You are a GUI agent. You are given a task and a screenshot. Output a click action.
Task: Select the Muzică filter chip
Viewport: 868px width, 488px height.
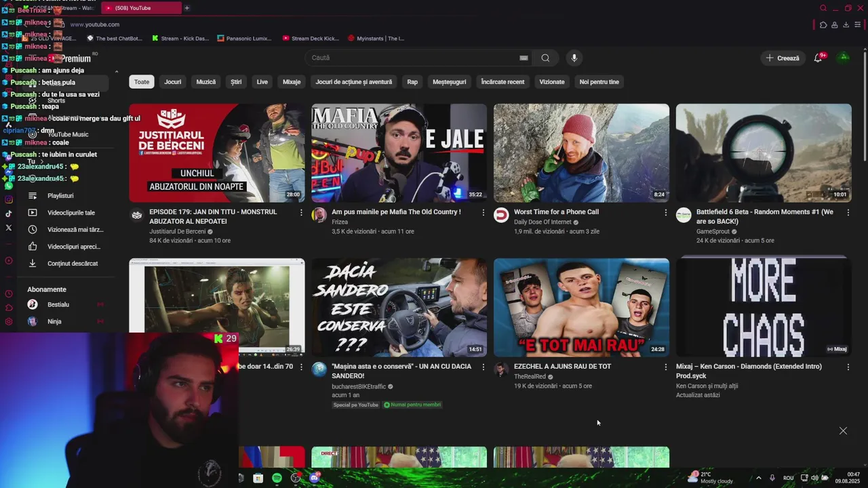pos(206,82)
